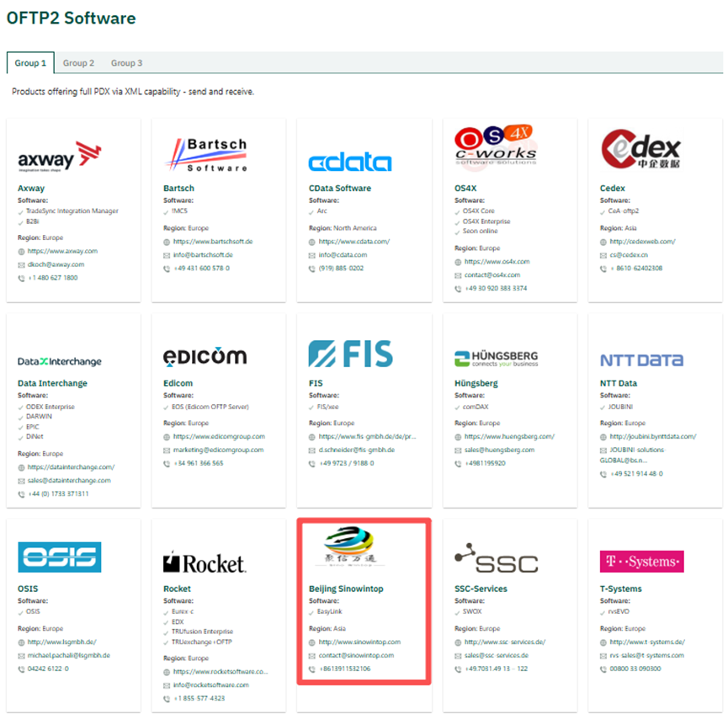Click the OSIS logo

pos(60,557)
